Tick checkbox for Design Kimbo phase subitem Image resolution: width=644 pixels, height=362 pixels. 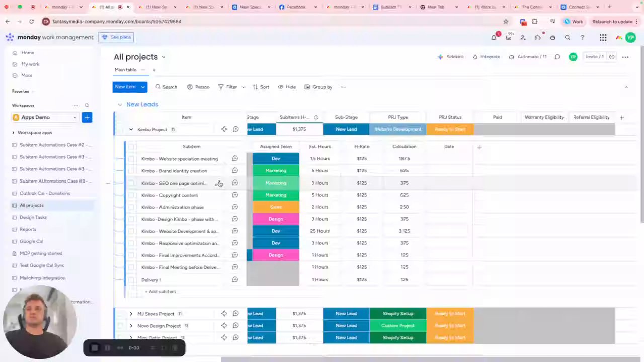(x=131, y=219)
